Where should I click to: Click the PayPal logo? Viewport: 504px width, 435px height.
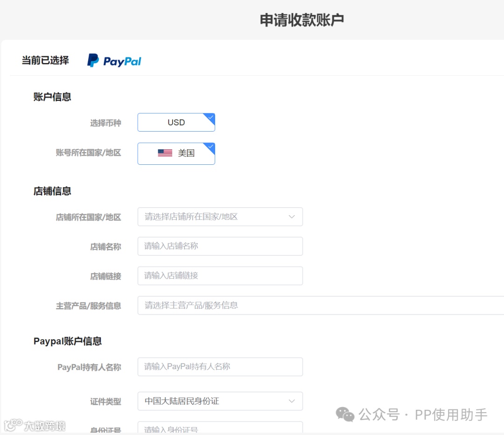pos(114,61)
